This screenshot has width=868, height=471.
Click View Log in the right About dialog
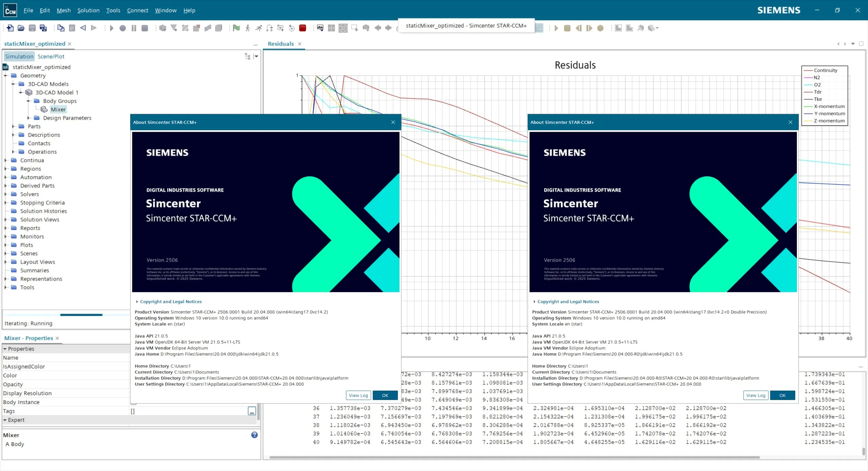[756, 395]
